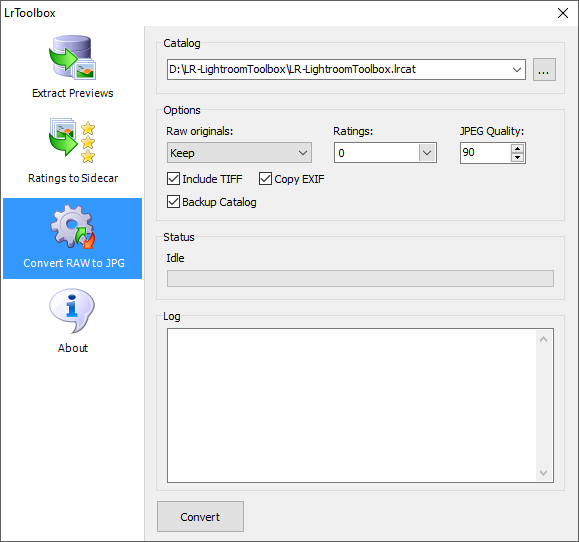Click the Extract Previews label
The height and width of the screenshot is (542, 579).
point(72,93)
